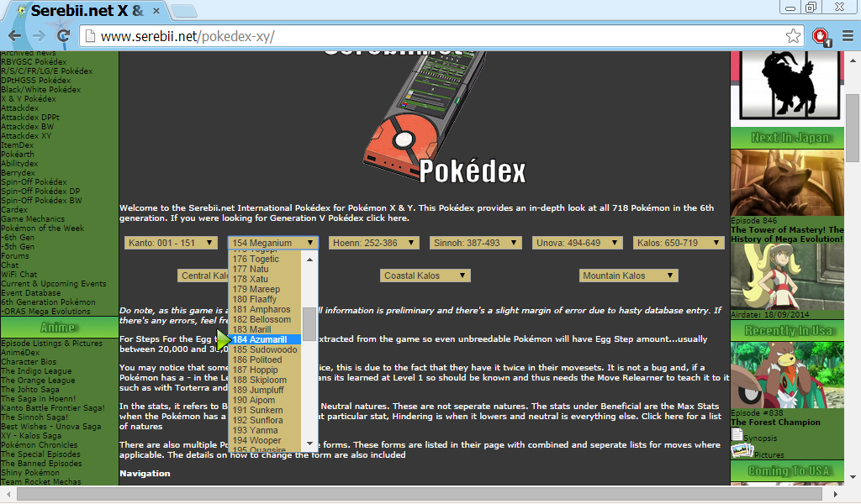Screen dimensions: 861x504
Task: Click the browser forward arrow
Action: pyautogui.click(x=39, y=36)
